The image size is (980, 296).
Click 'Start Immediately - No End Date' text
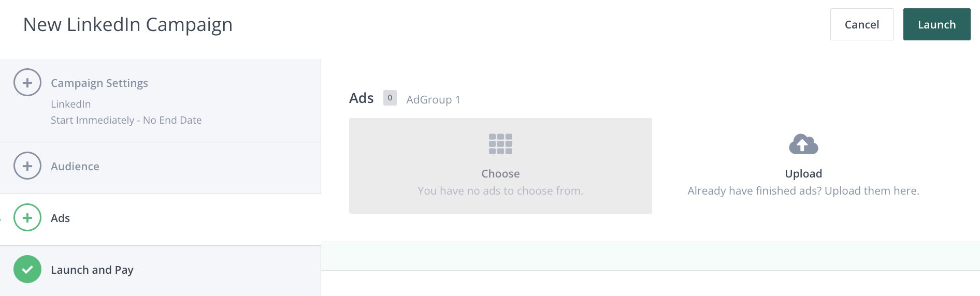pos(126,120)
